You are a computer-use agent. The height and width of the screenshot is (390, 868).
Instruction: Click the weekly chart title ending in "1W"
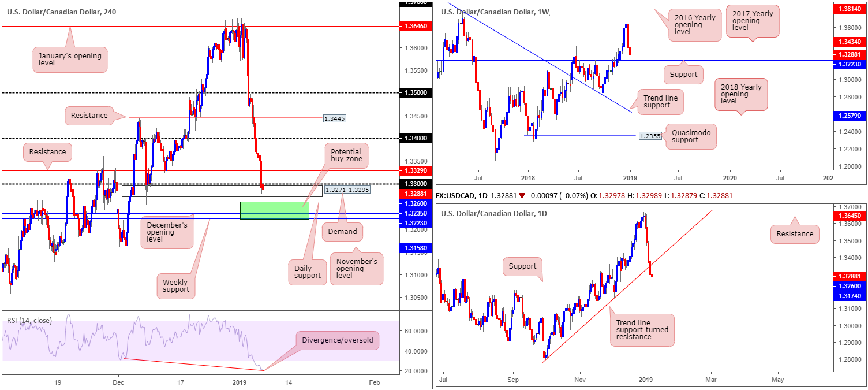[x=495, y=12]
